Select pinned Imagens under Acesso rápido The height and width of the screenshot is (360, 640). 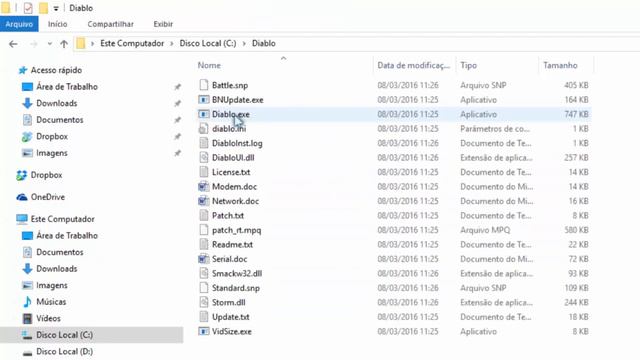click(52, 153)
